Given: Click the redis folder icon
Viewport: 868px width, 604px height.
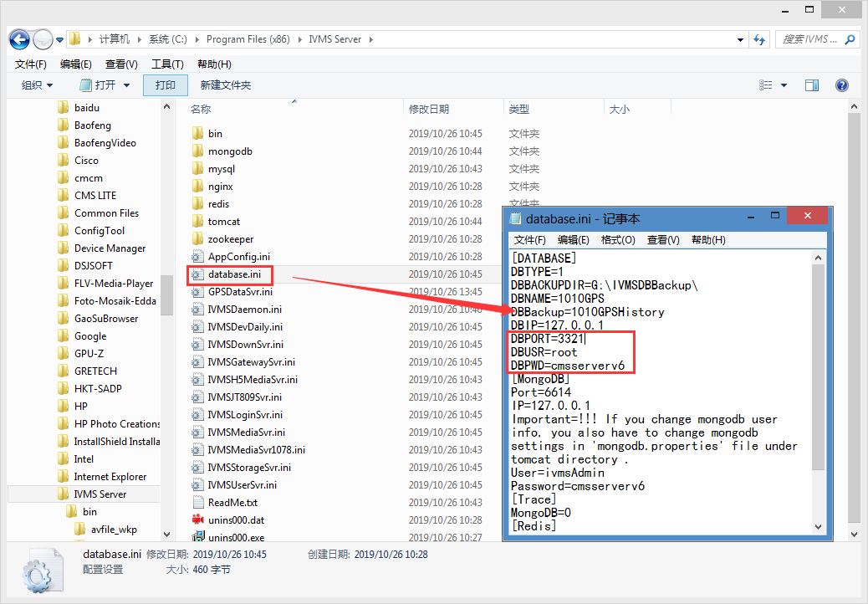Looking at the screenshot, I should click(197, 204).
